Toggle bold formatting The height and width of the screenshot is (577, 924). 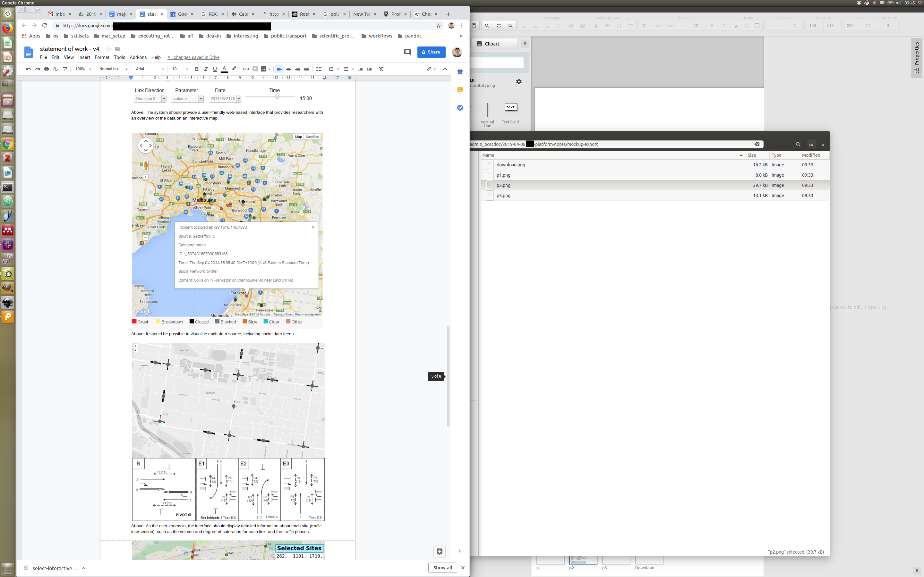click(x=197, y=69)
